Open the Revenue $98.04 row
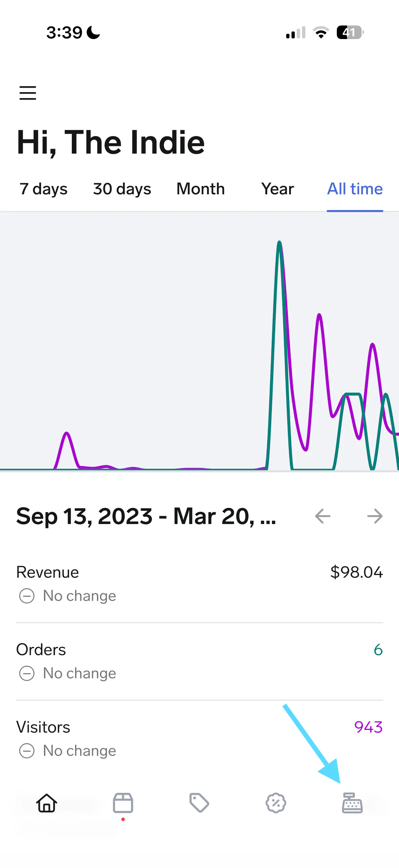Screen dimensions: 399x868 [199, 584]
